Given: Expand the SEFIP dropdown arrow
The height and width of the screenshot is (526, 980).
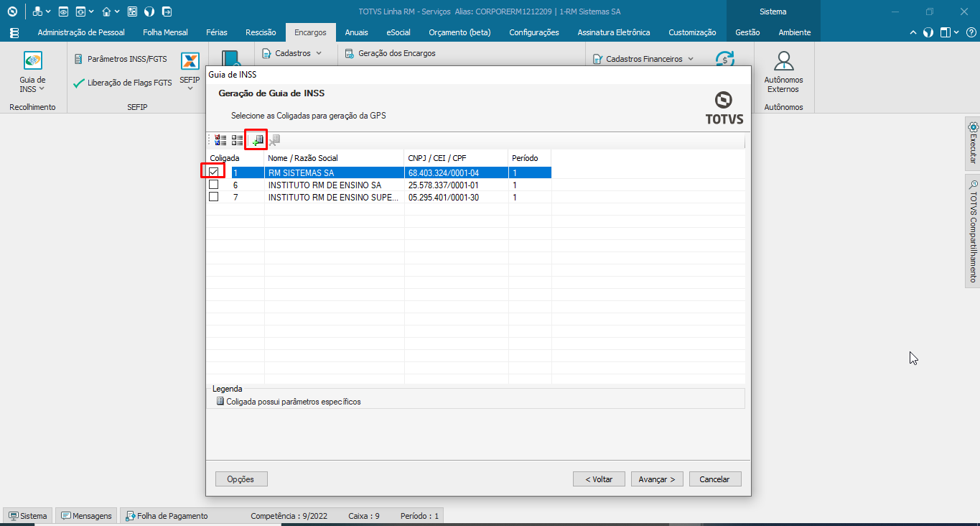Looking at the screenshot, I should click(x=190, y=89).
